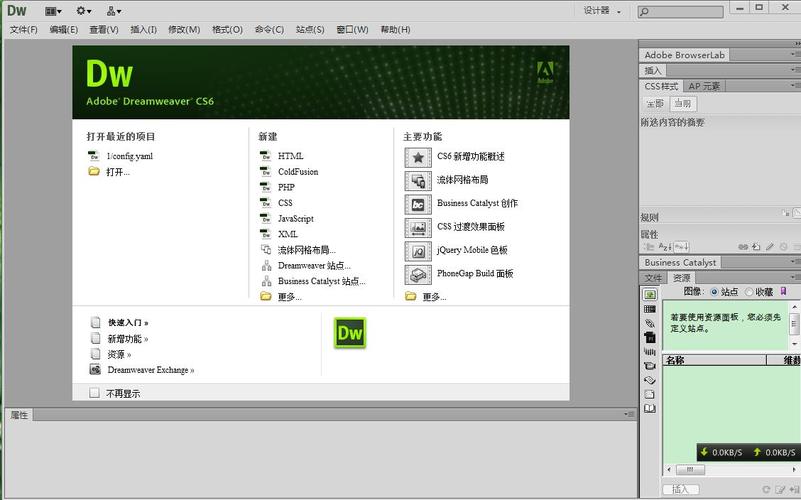Open the 设计器 workspace switcher
The image size is (801, 500).
point(602,11)
